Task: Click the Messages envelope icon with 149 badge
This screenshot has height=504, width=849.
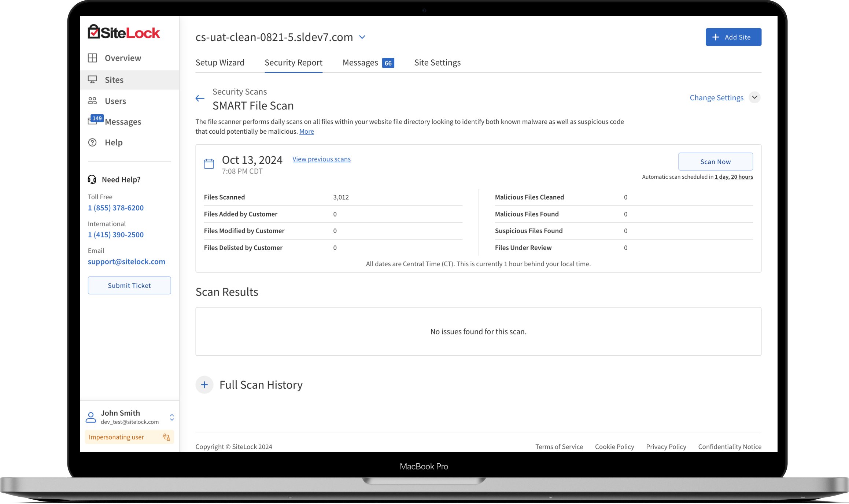Action: (93, 121)
